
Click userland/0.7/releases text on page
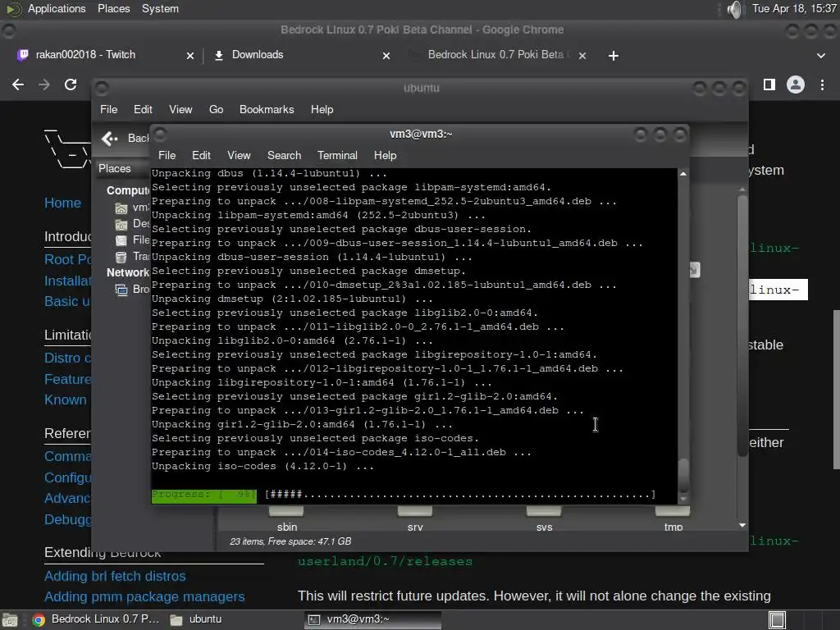pyautogui.click(x=386, y=561)
